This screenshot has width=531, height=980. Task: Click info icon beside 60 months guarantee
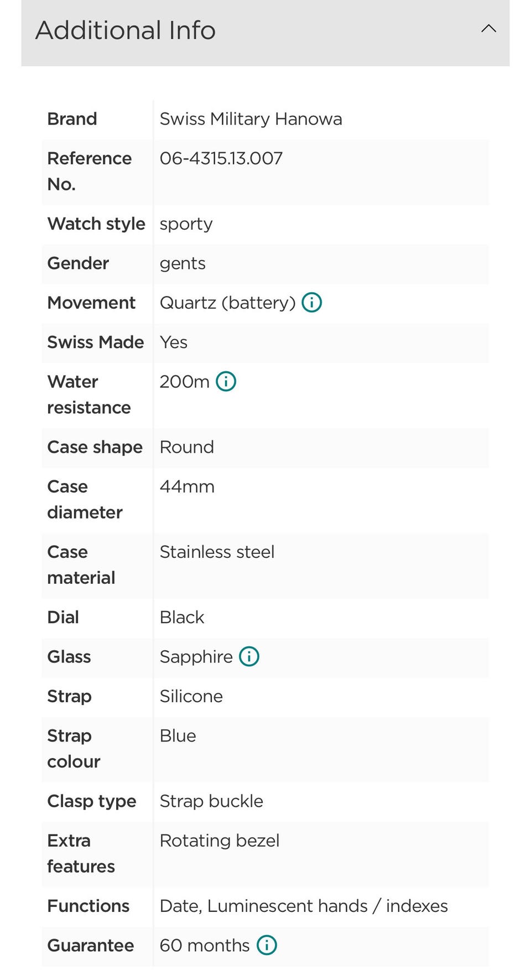267,945
